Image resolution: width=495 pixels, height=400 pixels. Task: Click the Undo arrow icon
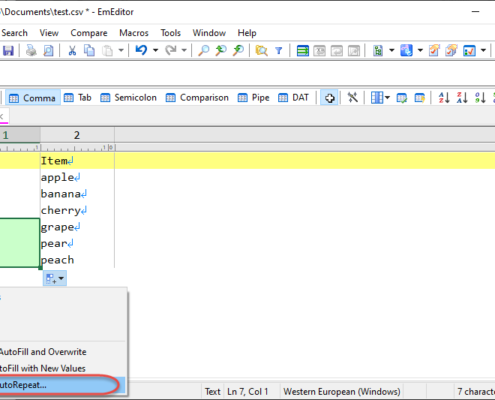141,51
